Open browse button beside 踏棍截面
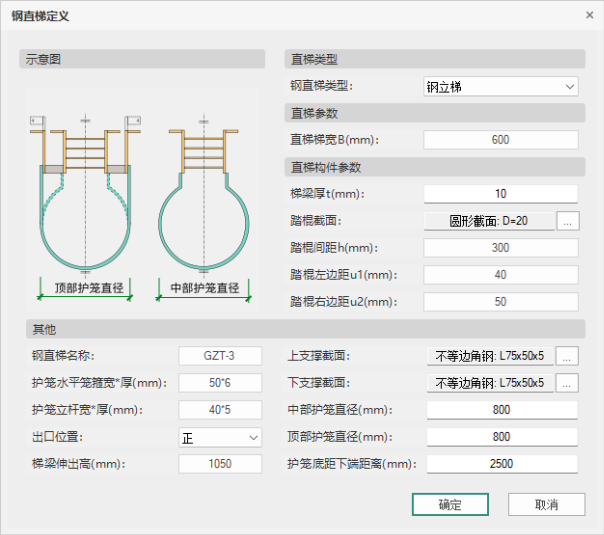Screen dimensions: 604x535 click(x=568, y=221)
